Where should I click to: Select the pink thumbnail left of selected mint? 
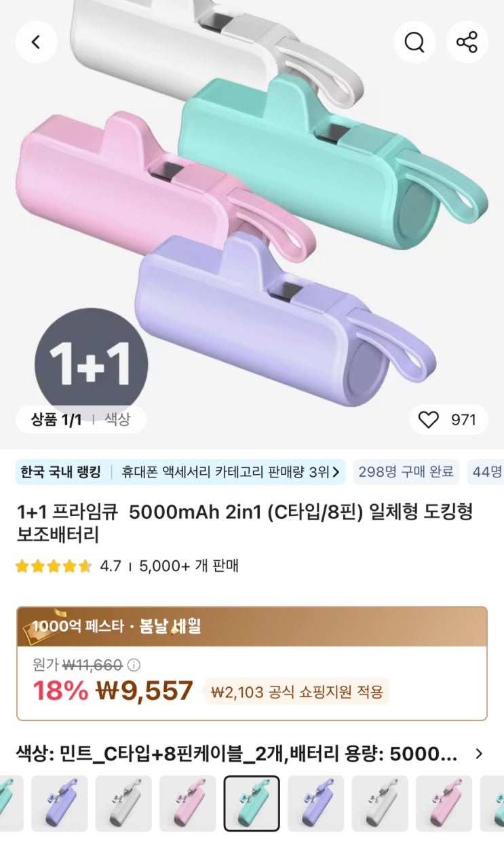coord(187,803)
